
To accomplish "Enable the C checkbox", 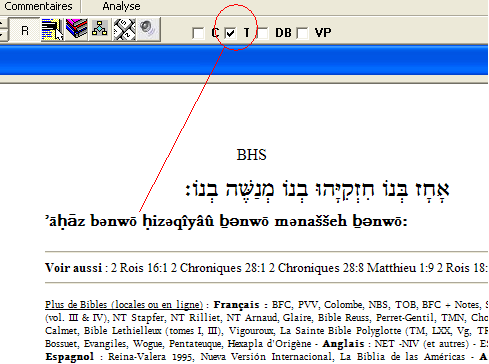I will point(198,33).
